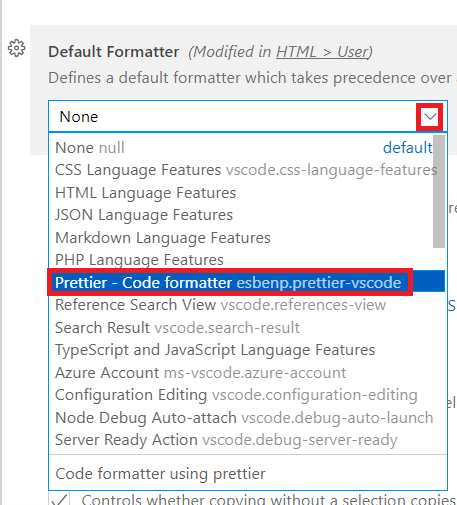The image size is (457, 505).
Task: Choose Markdown Language Features formatter
Action: point(244,238)
